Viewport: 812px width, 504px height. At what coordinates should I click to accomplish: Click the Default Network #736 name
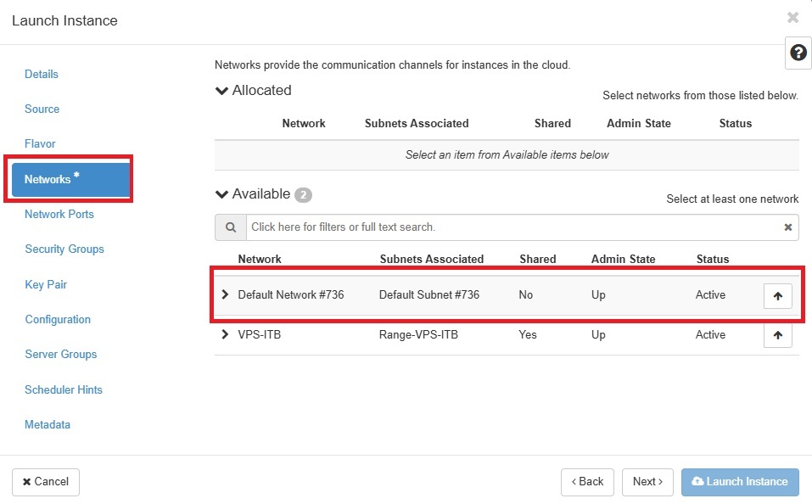click(290, 294)
